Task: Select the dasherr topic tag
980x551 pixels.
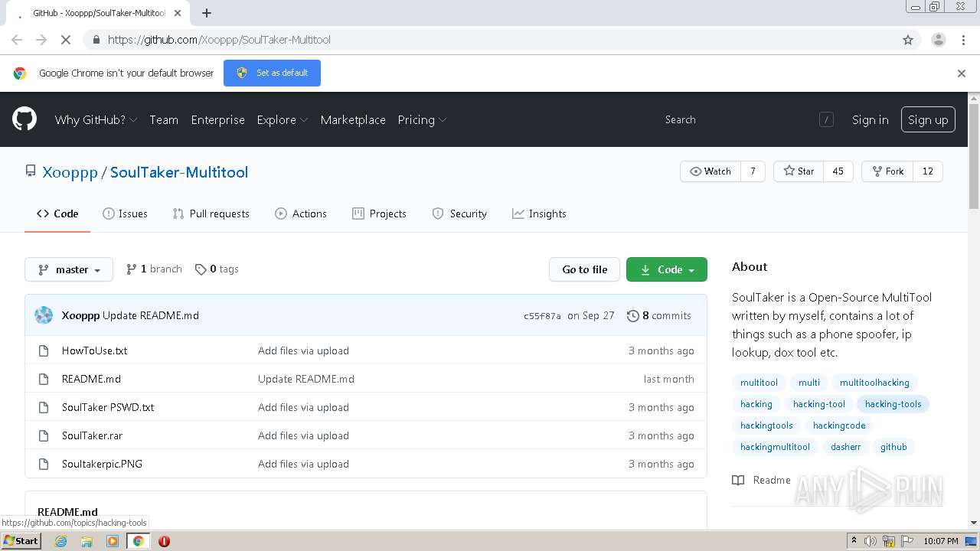Action: pos(845,447)
